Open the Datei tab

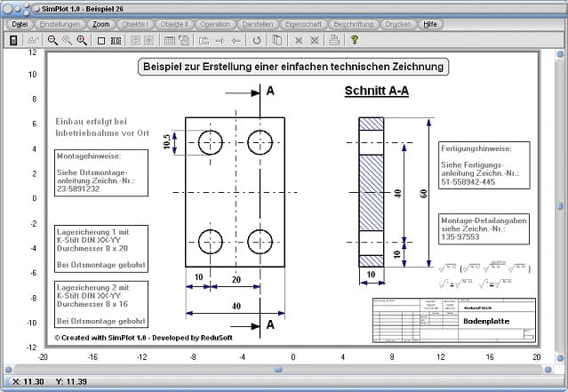[x=20, y=25]
